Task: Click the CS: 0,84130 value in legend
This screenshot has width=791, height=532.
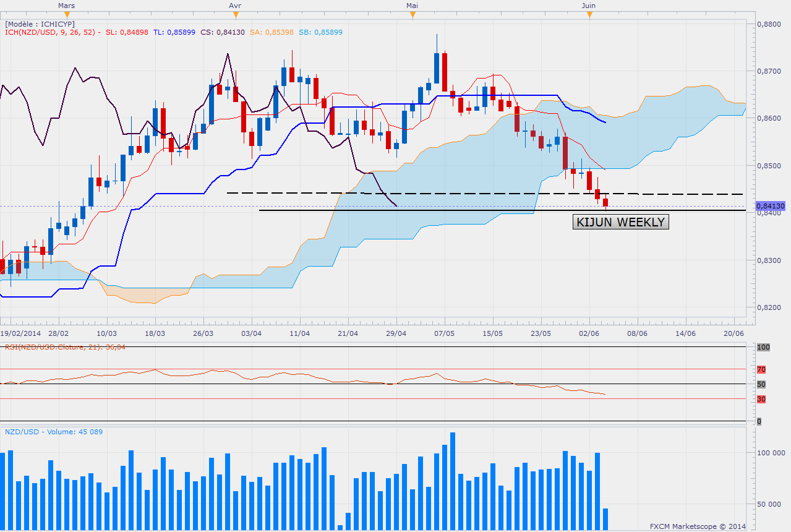Action: 223,33
